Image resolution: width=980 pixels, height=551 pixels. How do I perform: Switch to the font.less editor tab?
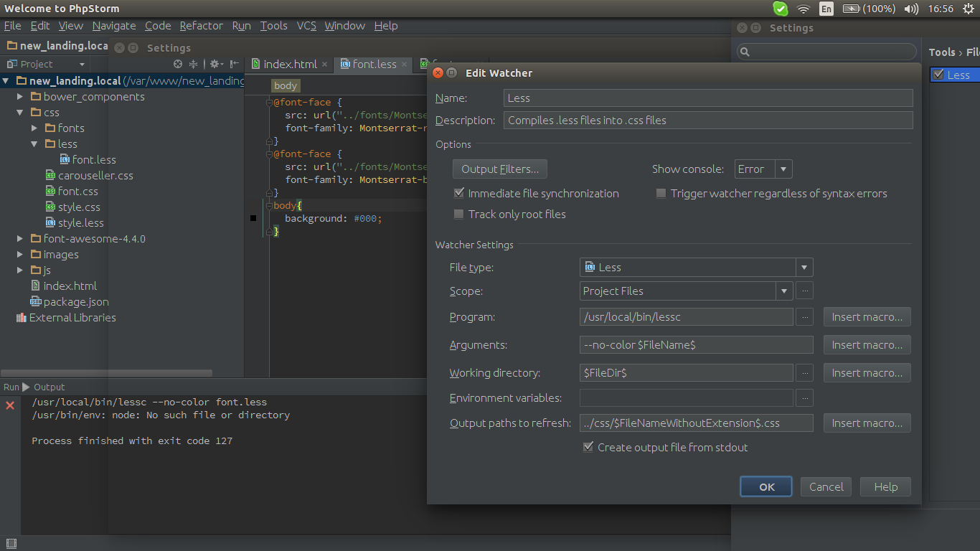(374, 64)
